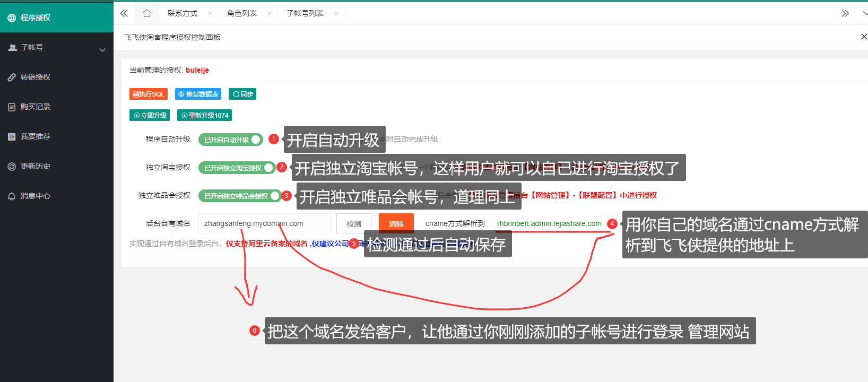Expand the 子帐号 sidebar submenu arrow
868x382 pixels.
point(102,50)
